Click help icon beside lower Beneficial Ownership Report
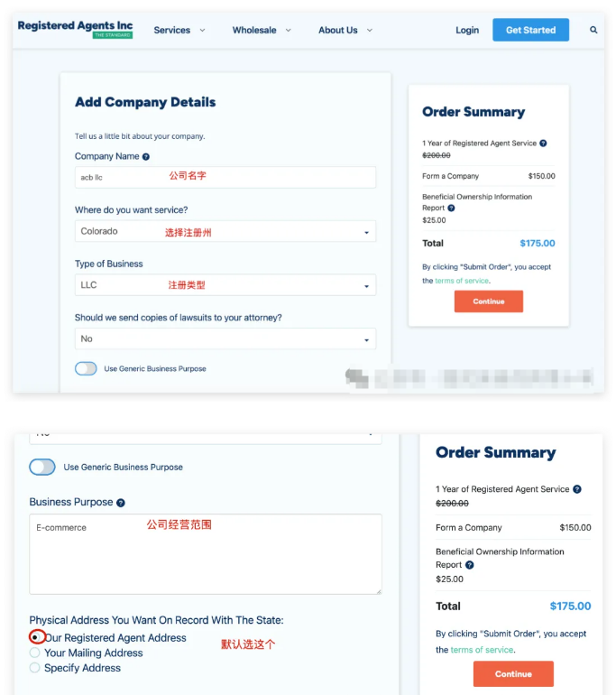This screenshot has width=616, height=695. tap(470, 565)
